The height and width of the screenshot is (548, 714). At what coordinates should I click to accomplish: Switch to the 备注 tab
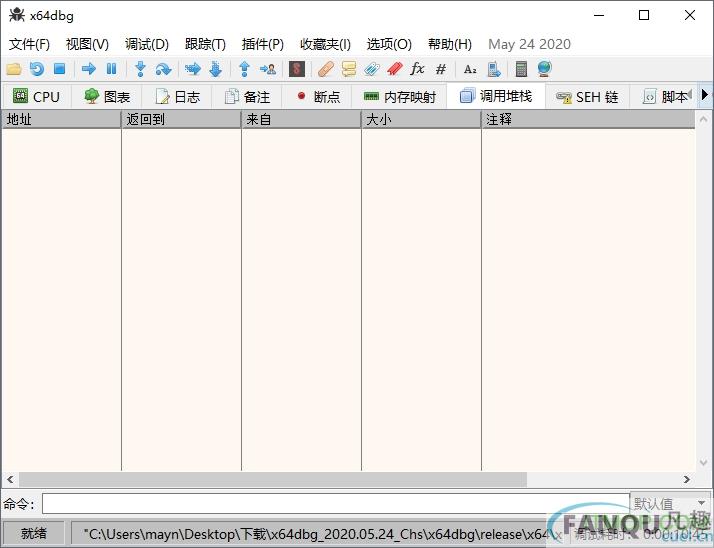point(247,97)
